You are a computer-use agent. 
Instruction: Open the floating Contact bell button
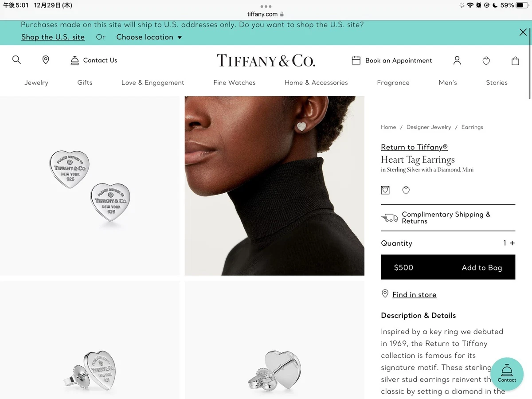click(x=507, y=374)
